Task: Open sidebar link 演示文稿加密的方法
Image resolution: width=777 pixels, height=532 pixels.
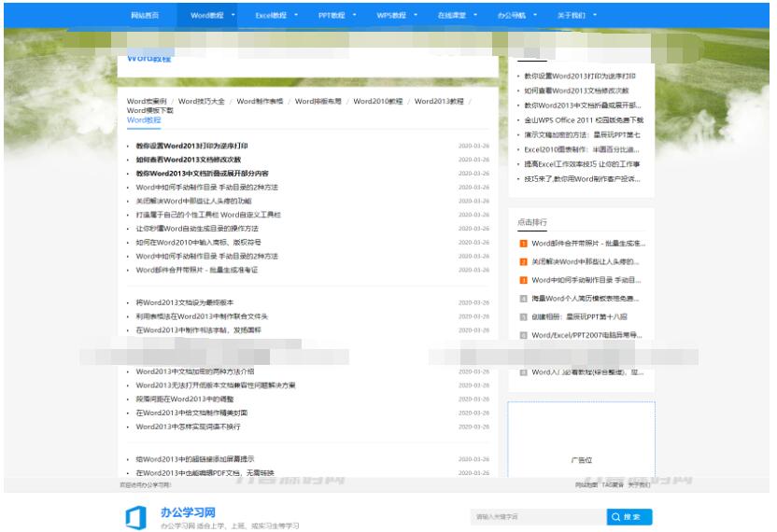Action: pos(582,134)
